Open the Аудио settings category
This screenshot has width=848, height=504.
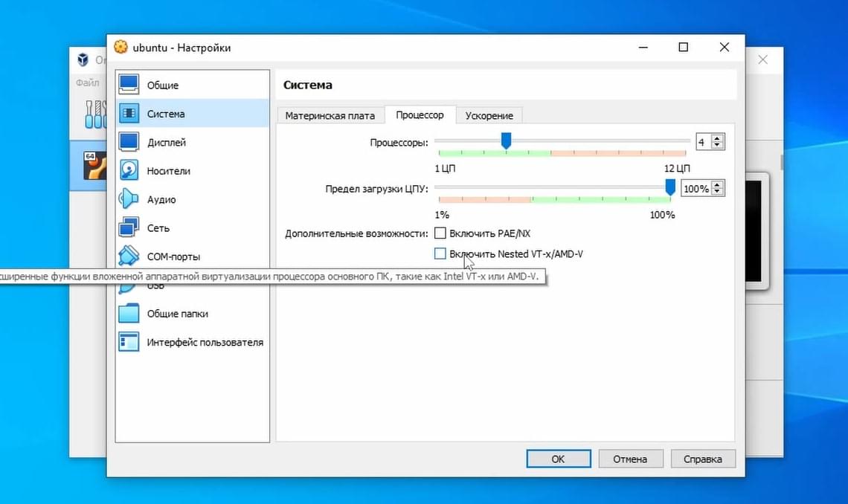click(x=192, y=199)
